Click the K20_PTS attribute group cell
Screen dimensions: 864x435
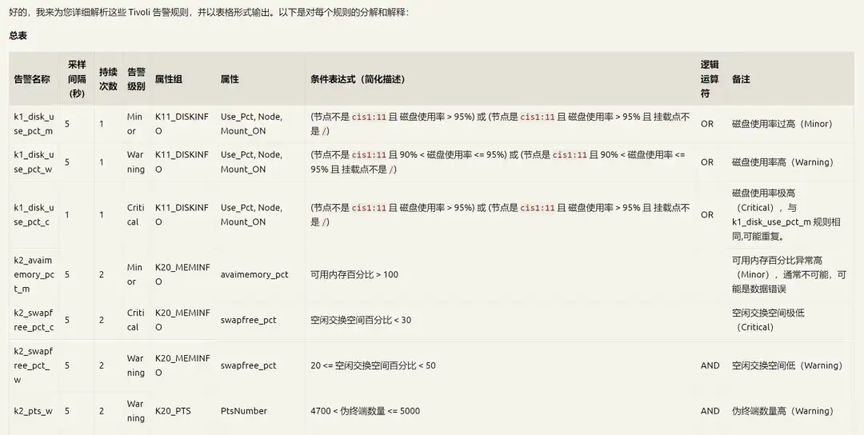pos(173,411)
